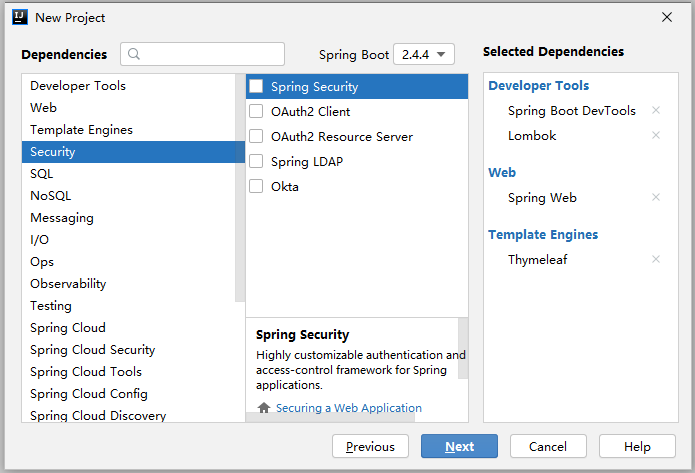
Task: Click the Next button
Action: coord(459,447)
